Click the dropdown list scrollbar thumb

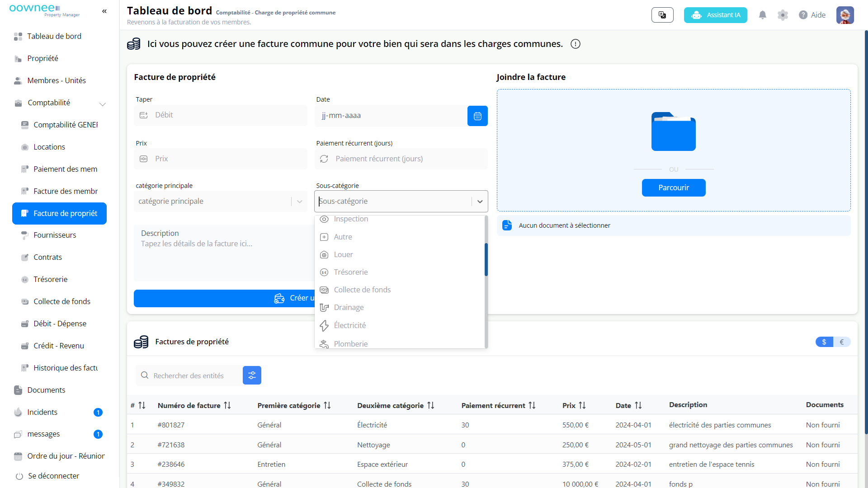[x=486, y=259]
